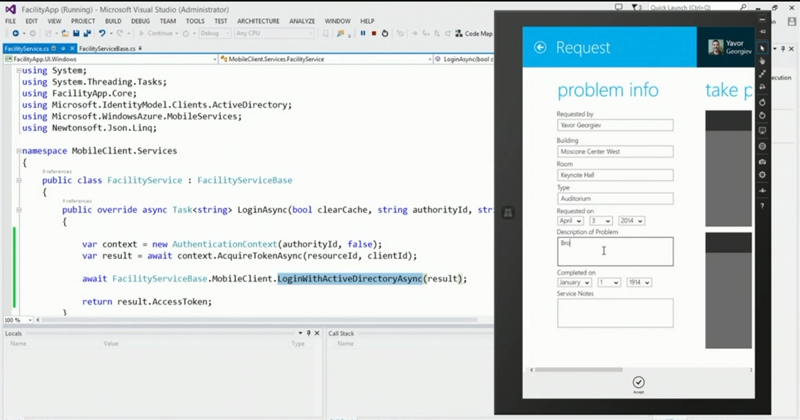The width and height of the screenshot is (800, 420).
Task: Click Request app horizontal scrollbar thumb
Action: click(578, 370)
